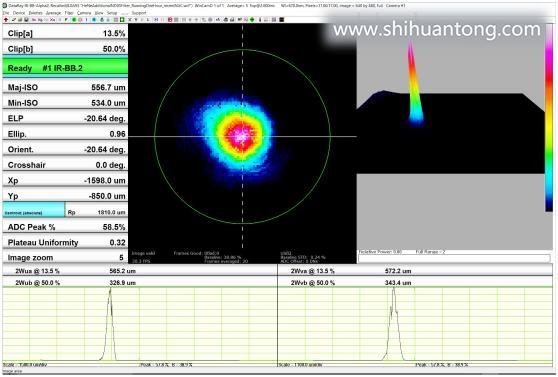Viewport: 558px width, 377px height.
Task: Click the blue circle toolbar icon
Action: pos(94,20)
